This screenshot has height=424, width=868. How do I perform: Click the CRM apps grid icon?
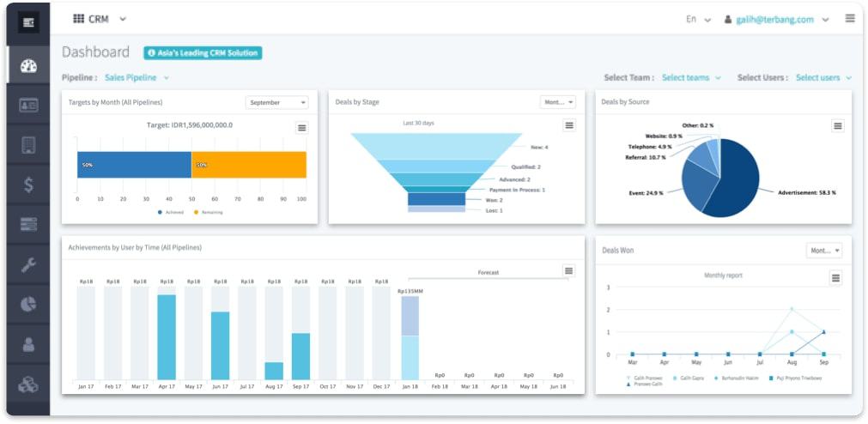click(79, 19)
